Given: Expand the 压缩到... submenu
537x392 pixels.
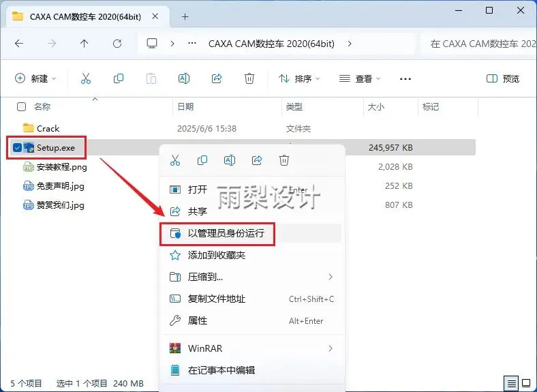Looking at the screenshot, I should pos(331,277).
